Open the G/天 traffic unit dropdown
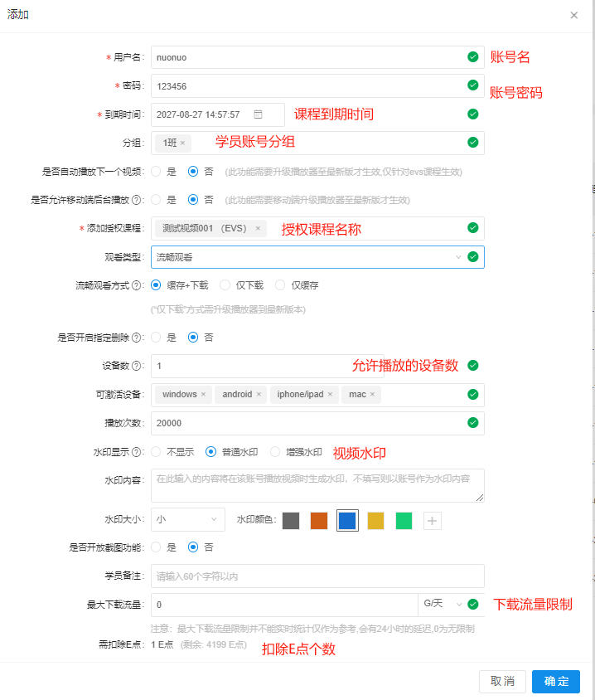 tap(441, 604)
